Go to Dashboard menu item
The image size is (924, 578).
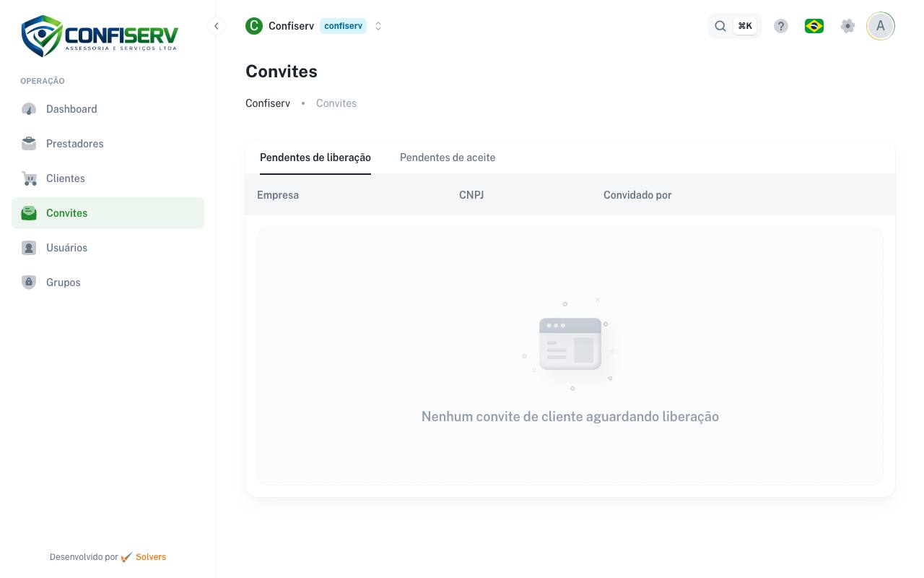(x=108, y=109)
